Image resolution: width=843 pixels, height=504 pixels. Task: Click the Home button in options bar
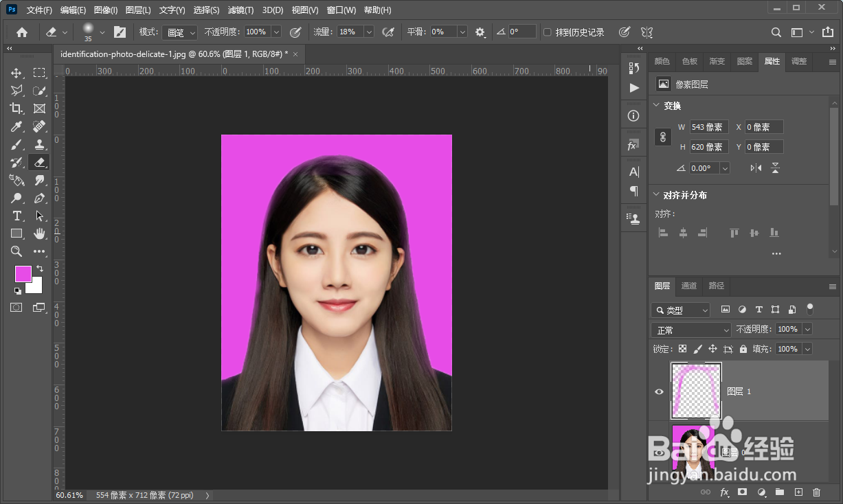coord(22,32)
